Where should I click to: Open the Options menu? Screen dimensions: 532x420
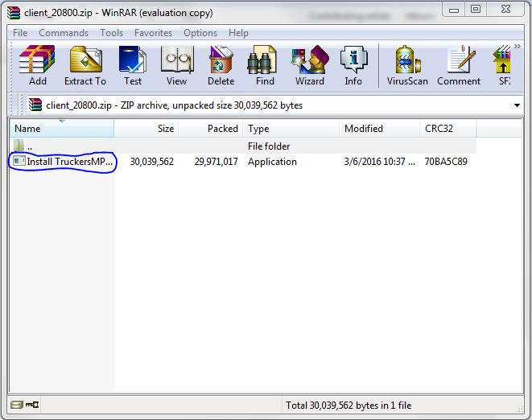pos(200,33)
